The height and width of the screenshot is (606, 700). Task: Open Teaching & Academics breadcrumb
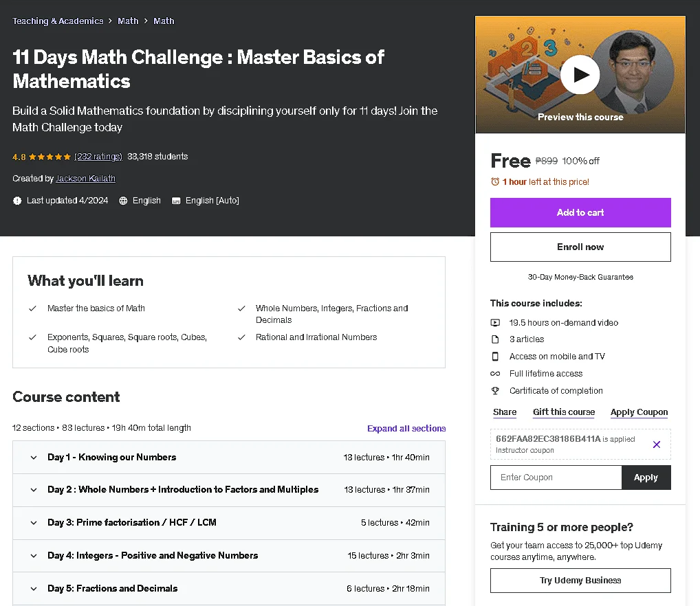pyautogui.click(x=58, y=21)
